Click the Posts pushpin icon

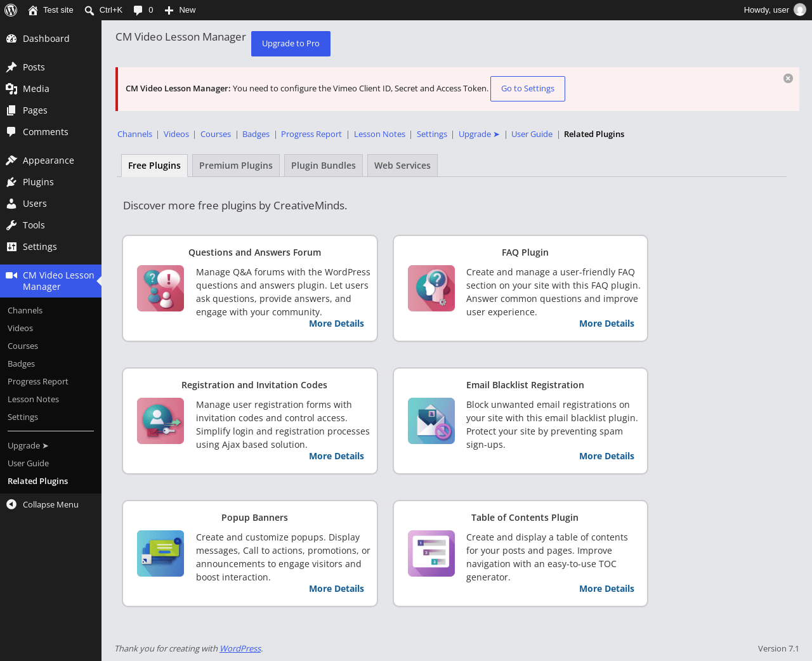click(x=11, y=67)
